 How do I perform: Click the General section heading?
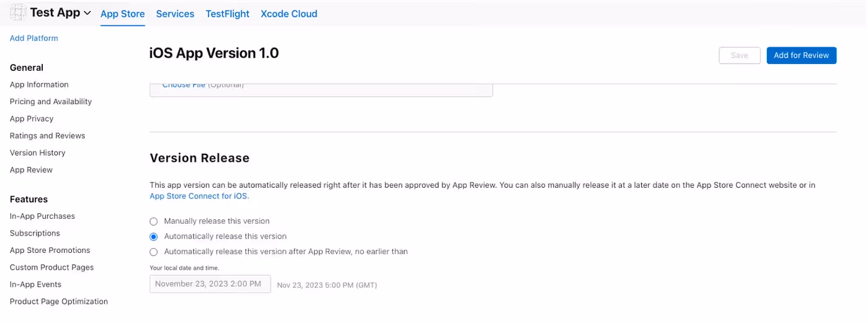point(27,68)
